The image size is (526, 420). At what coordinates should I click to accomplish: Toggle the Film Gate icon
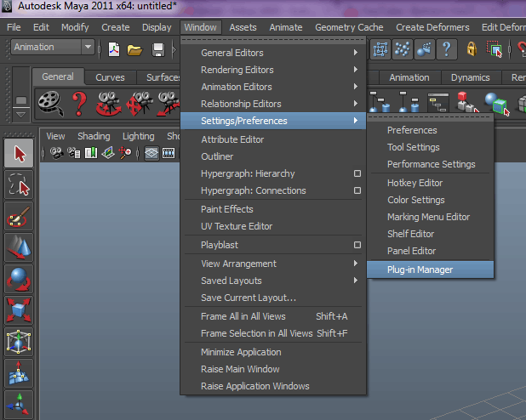coord(169,154)
